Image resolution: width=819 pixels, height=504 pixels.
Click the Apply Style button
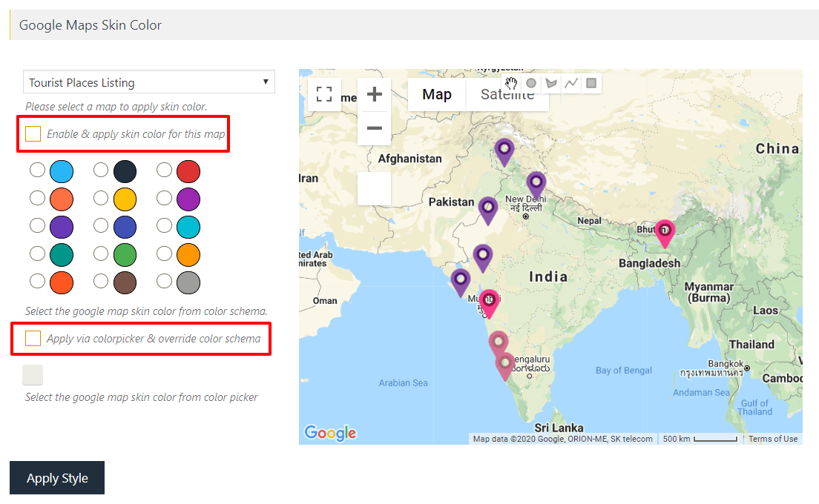57,478
